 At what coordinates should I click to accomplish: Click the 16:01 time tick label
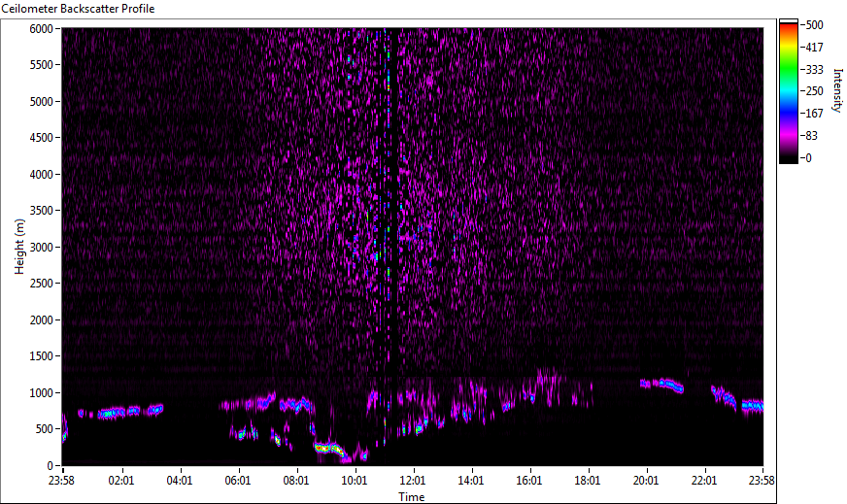[529, 481]
